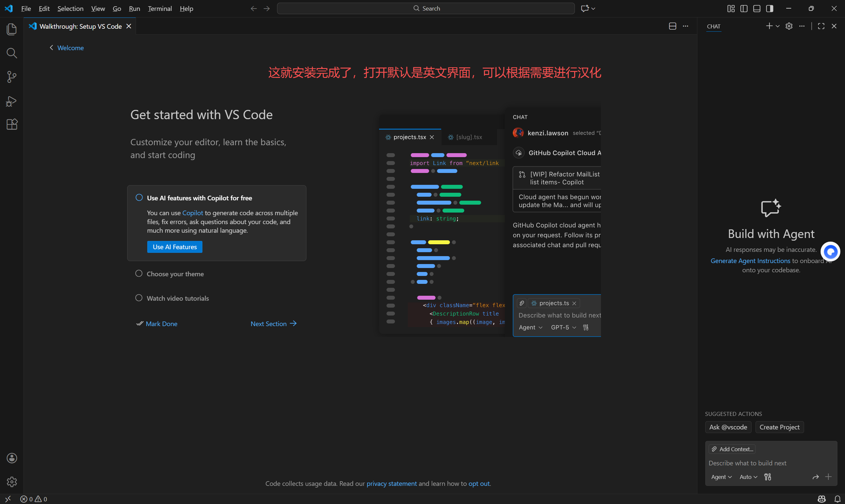Click the Add Context button

click(732, 449)
